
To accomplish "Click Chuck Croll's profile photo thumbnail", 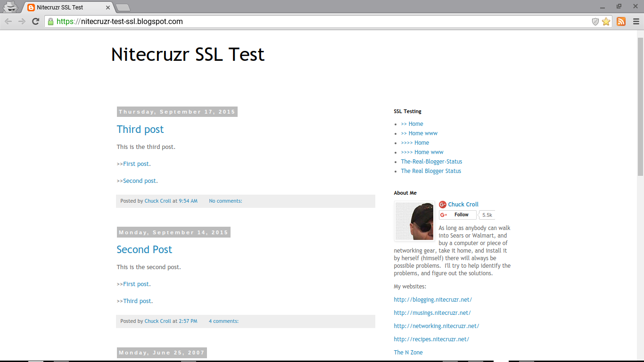I will pyautogui.click(x=414, y=221).
